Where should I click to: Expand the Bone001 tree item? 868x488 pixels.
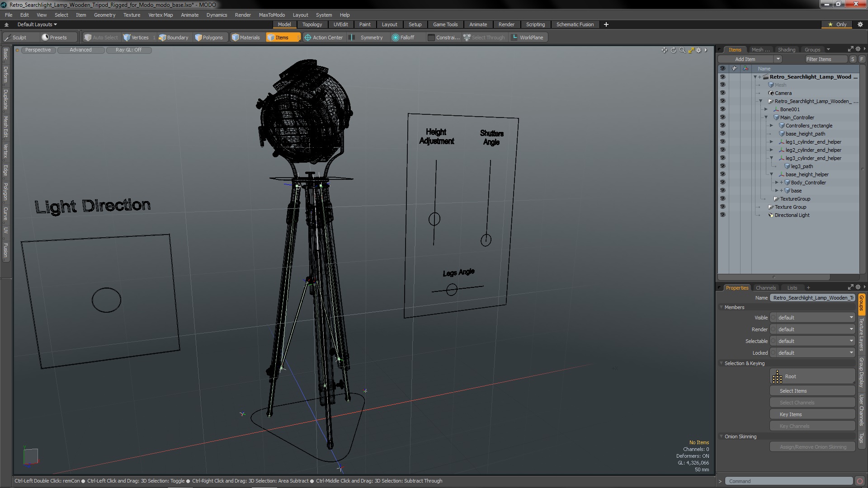766,109
